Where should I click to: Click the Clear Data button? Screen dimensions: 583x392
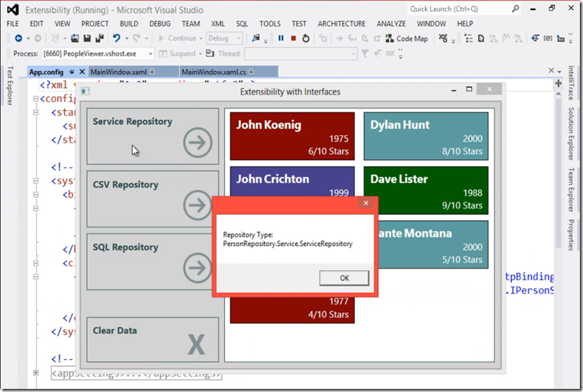point(152,339)
